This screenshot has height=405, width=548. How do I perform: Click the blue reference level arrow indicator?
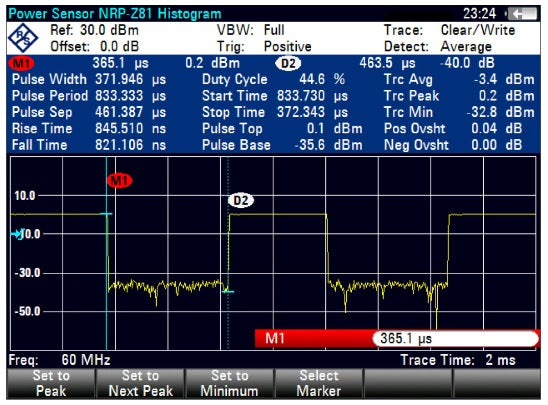coord(17,234)
